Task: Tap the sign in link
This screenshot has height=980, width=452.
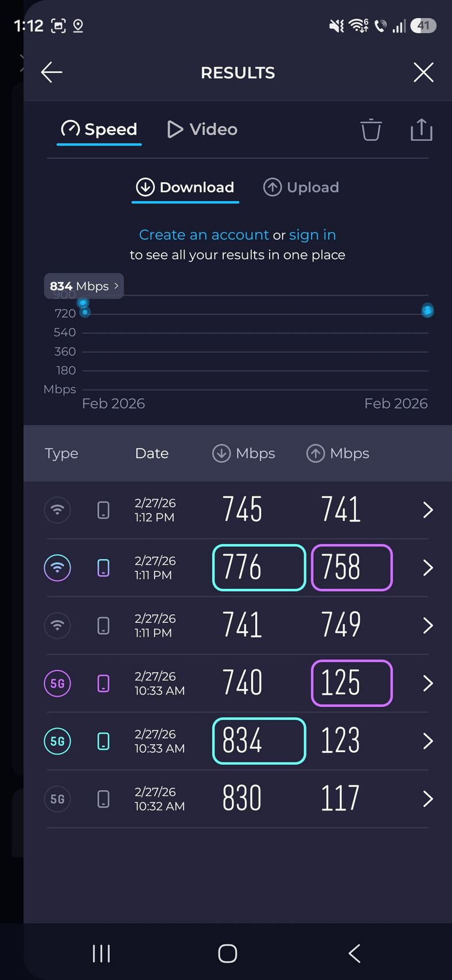Action: click(x=312, y=235)
